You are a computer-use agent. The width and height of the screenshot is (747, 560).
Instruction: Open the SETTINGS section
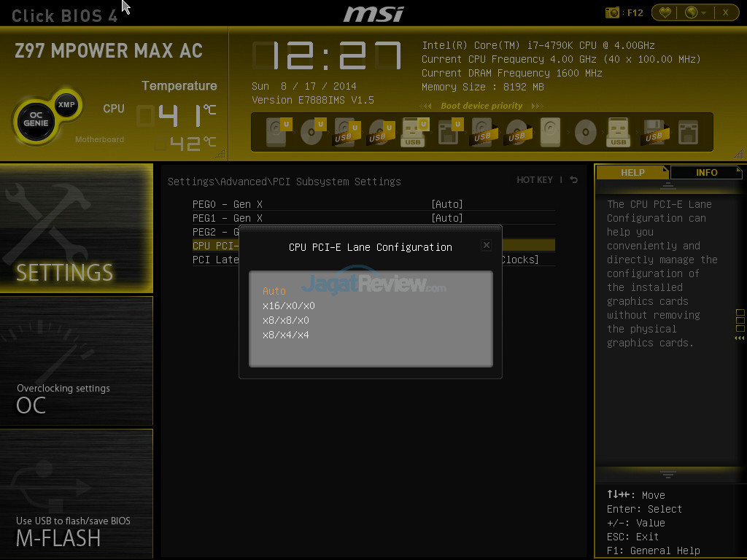[76, 228]
